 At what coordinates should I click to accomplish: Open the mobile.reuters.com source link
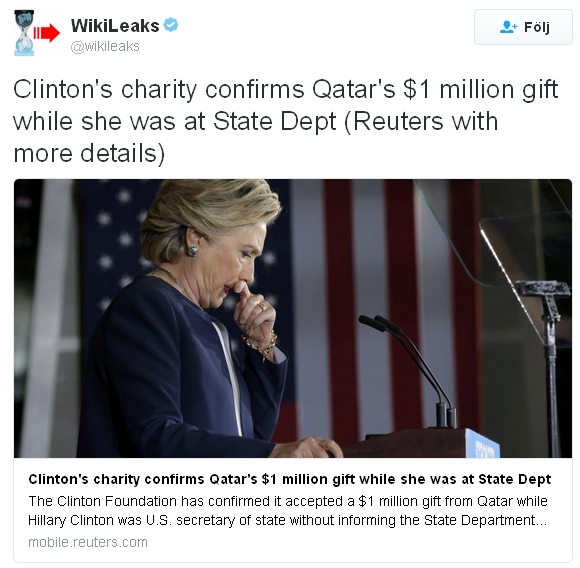tap(88, 542)
